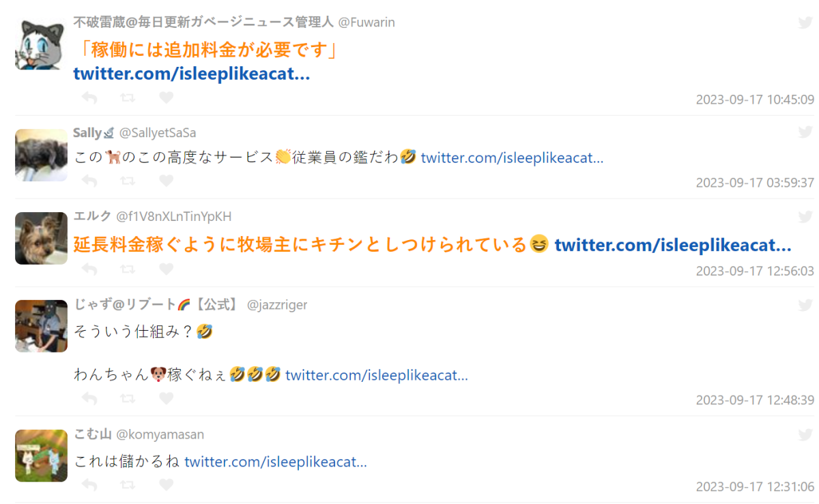Open twitter.com link in こむ山's tweet
The height and width of the screenshot is (504, 819).
coord(276,462)
